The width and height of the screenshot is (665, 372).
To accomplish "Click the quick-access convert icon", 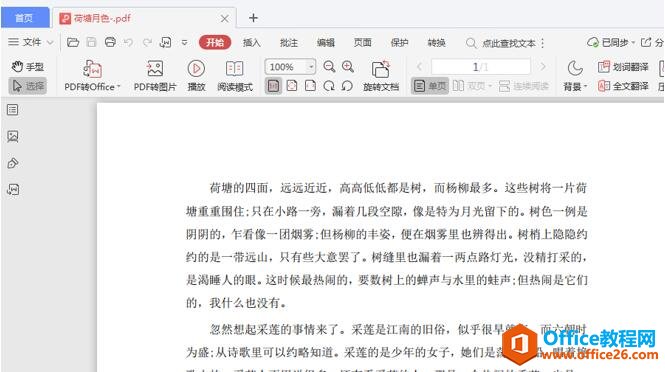I will click(x=165, y=42).
